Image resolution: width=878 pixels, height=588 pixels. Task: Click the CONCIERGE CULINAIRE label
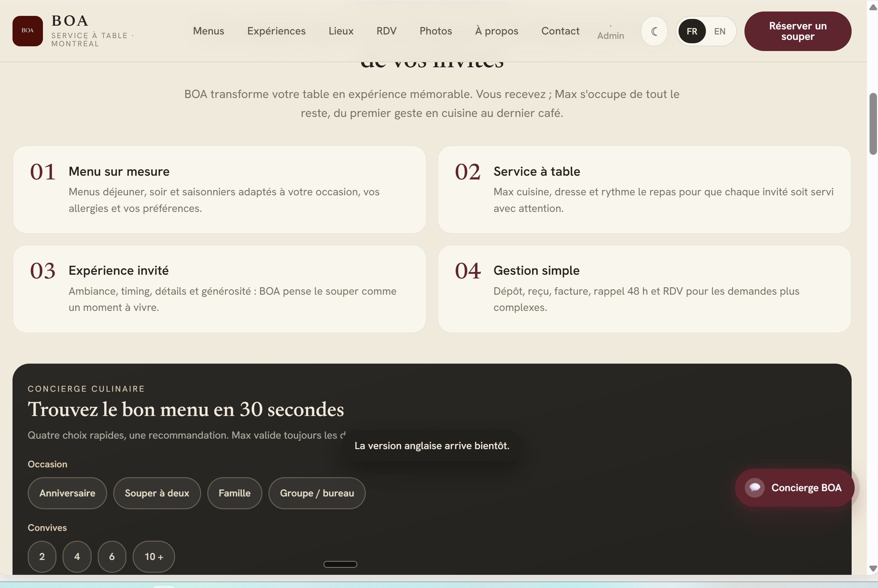[86, 389]
